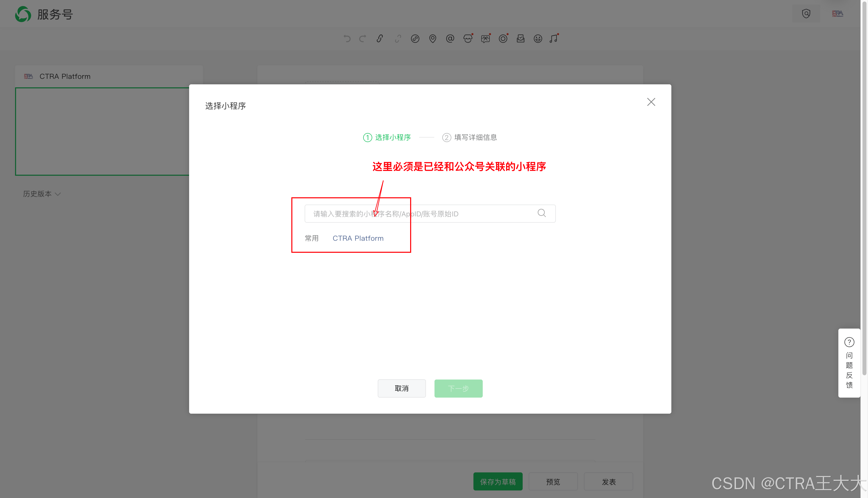Click the mini program search input field
Image resolution: width=868 pixels, height=498 pixels.
[421, 214]
